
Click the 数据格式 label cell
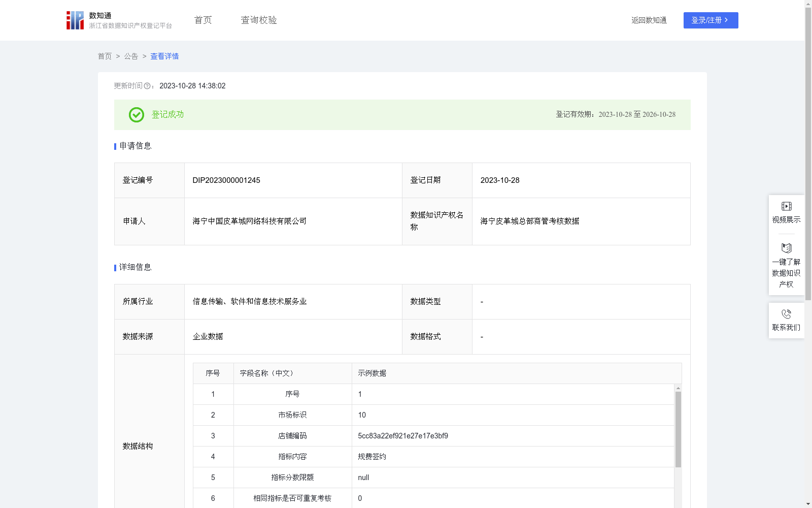click(437, 337)
